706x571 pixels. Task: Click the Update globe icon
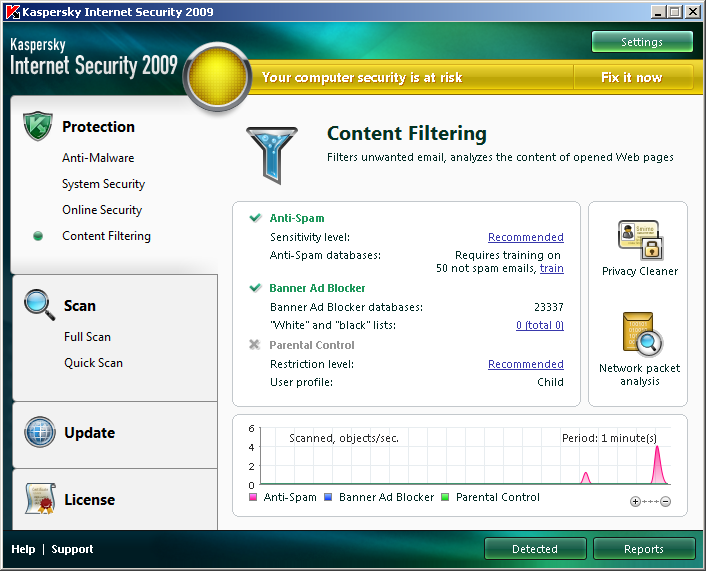tap(40, 432)
